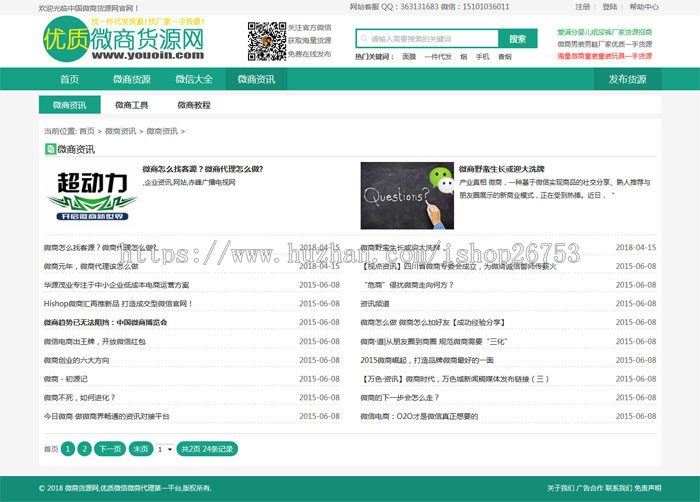Click the green 微商资讯 section heading icon
The width and height of the screenshot is (700, 502).
pyautogui.click(x=50, y=149)
